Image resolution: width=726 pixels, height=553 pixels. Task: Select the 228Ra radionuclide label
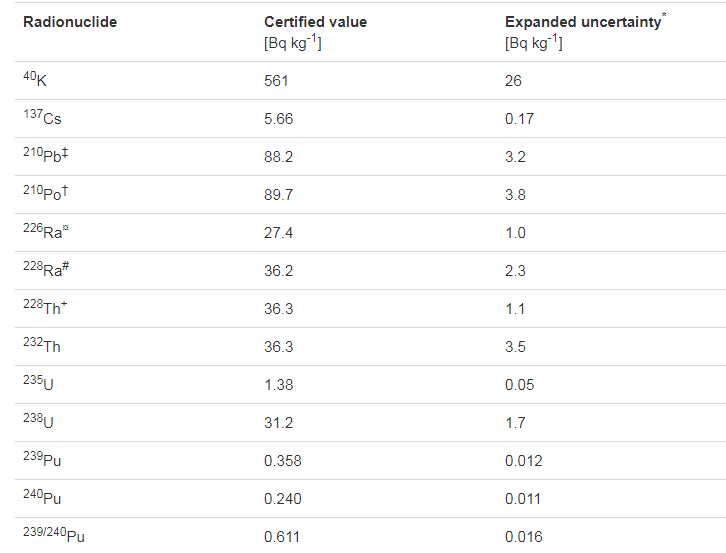click(46, 271)
